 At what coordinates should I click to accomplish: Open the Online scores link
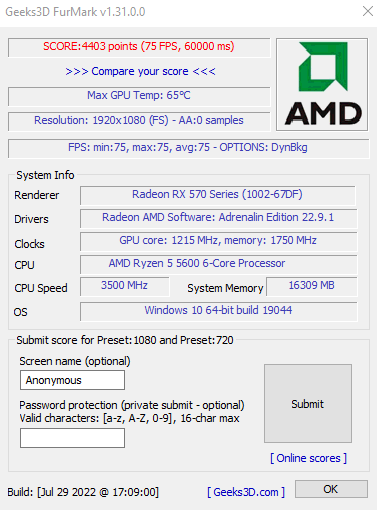(x=308, y=458)
